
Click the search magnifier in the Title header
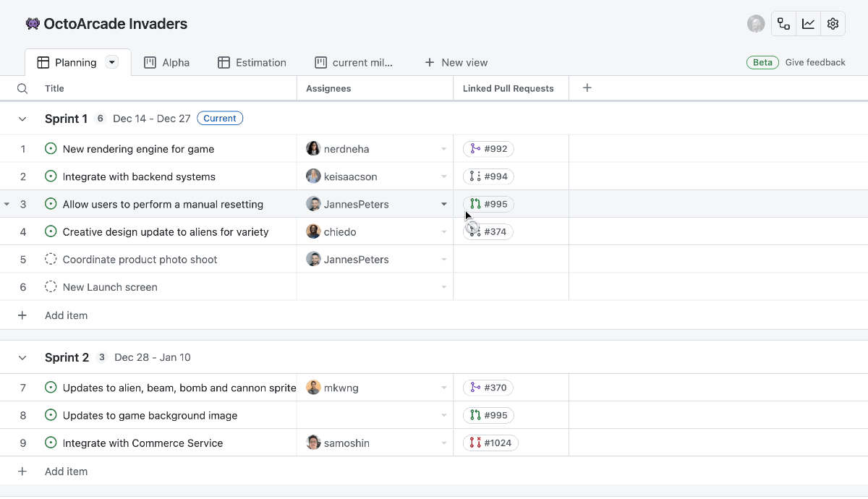pos(22,88)
